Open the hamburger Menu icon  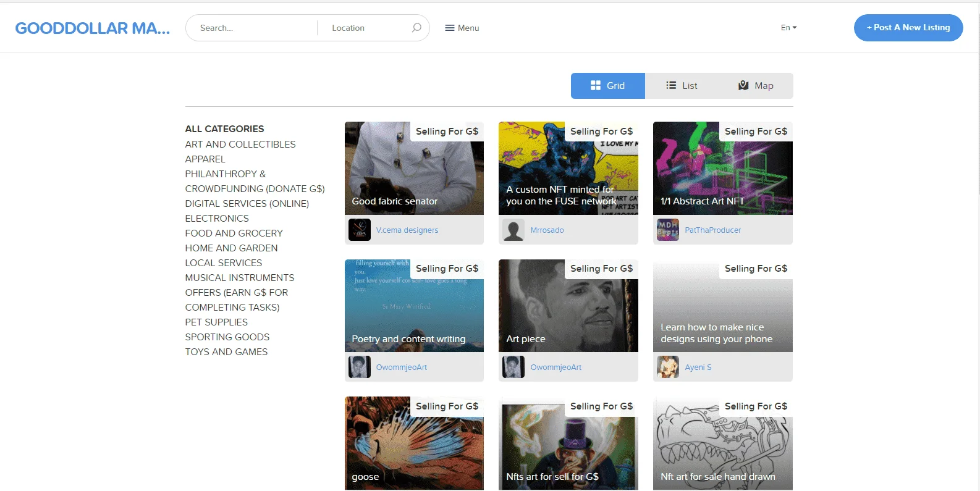pos(450,28)
